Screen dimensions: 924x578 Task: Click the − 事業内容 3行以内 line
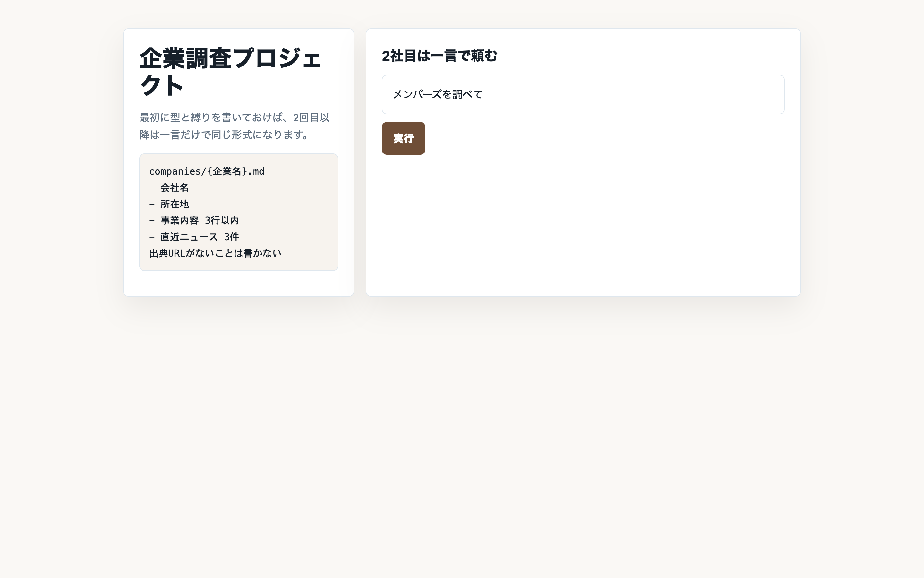[194, 221]
